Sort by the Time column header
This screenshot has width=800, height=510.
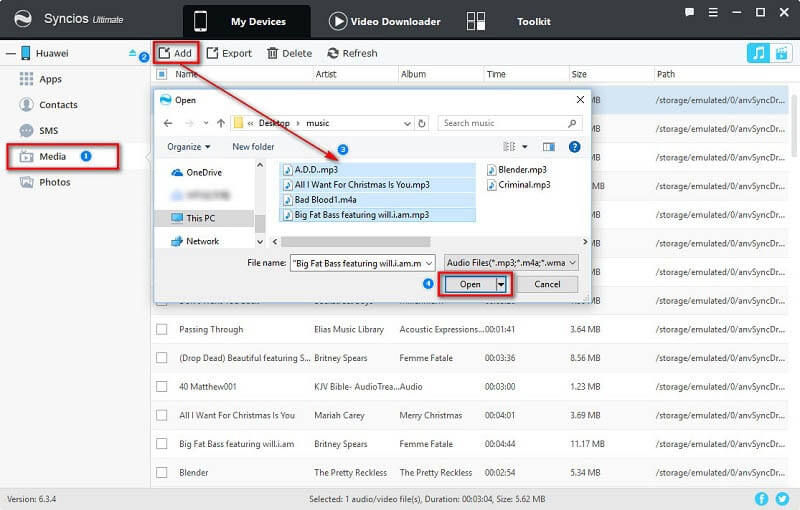tap(496, 74)
